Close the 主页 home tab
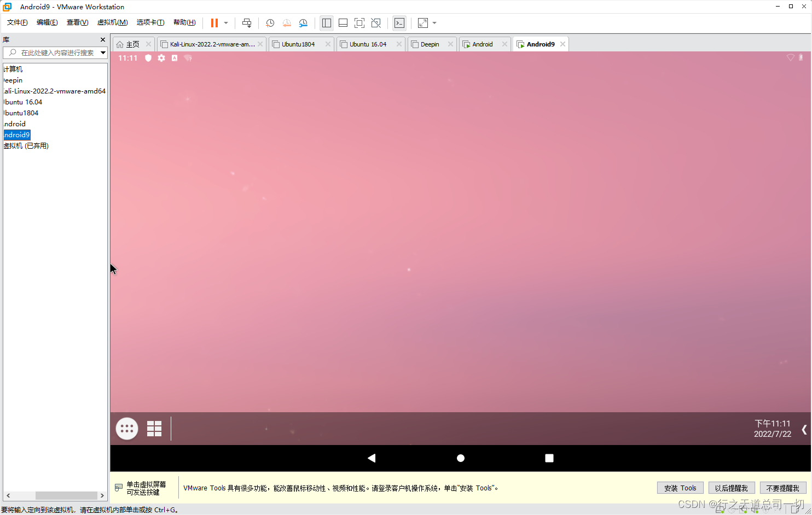The image size is (812, 515). coord(148,44)
